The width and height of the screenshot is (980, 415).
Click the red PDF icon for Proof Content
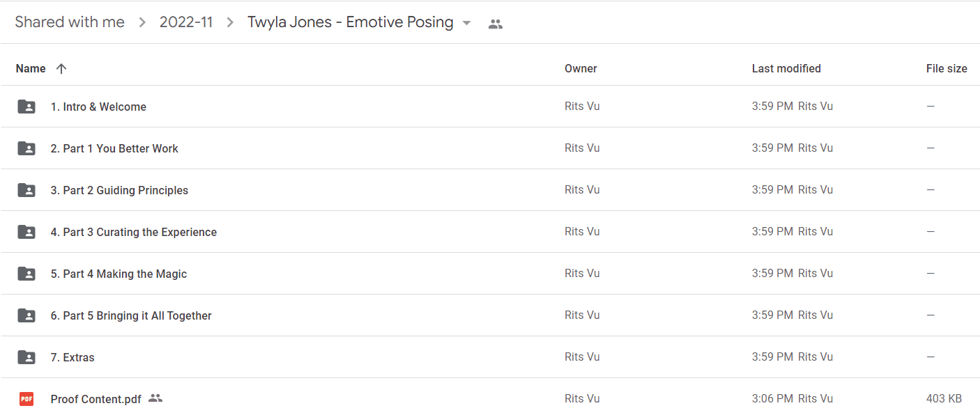pos(26,399)
